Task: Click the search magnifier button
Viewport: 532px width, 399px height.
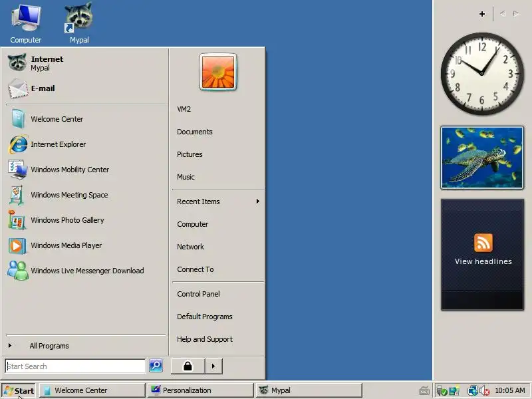Action: coord(156,366)
